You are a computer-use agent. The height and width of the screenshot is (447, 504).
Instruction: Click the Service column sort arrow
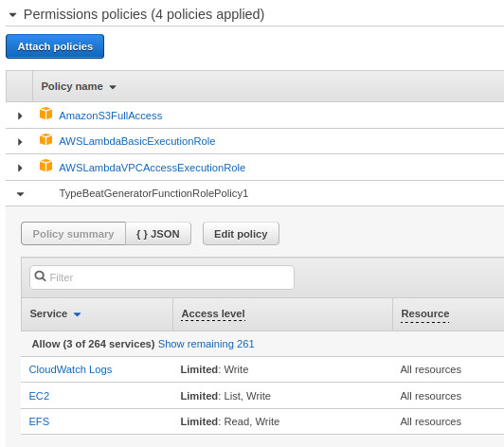pos(77,314)
